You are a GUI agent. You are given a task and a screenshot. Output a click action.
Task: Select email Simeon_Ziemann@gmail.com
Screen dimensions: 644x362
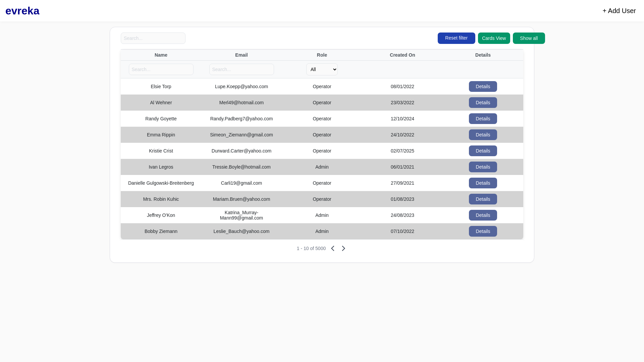coord(241,135)
